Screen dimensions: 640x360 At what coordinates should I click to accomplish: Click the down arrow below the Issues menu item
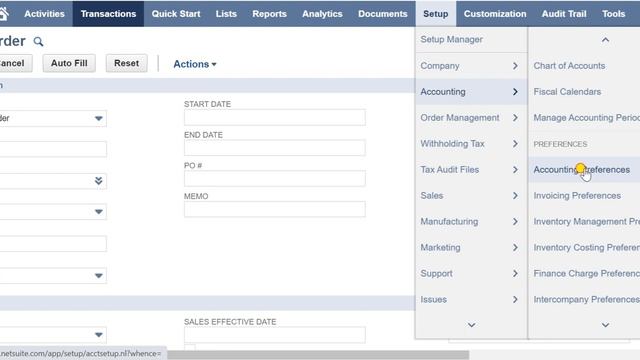click(471, 325)
